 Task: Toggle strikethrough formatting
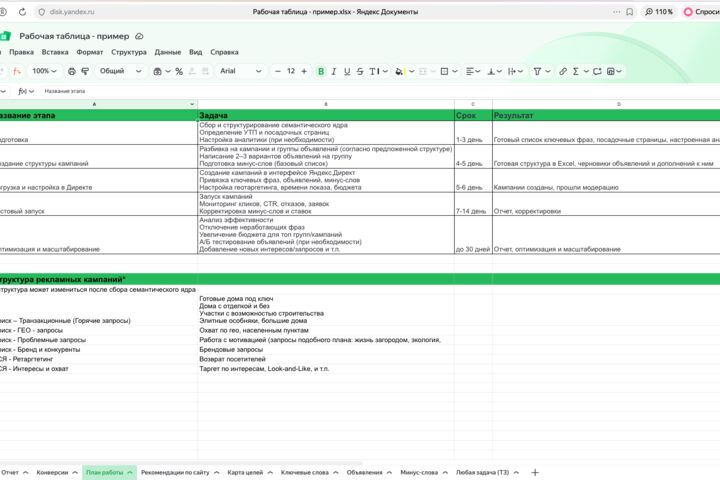(x=360, y=71)
